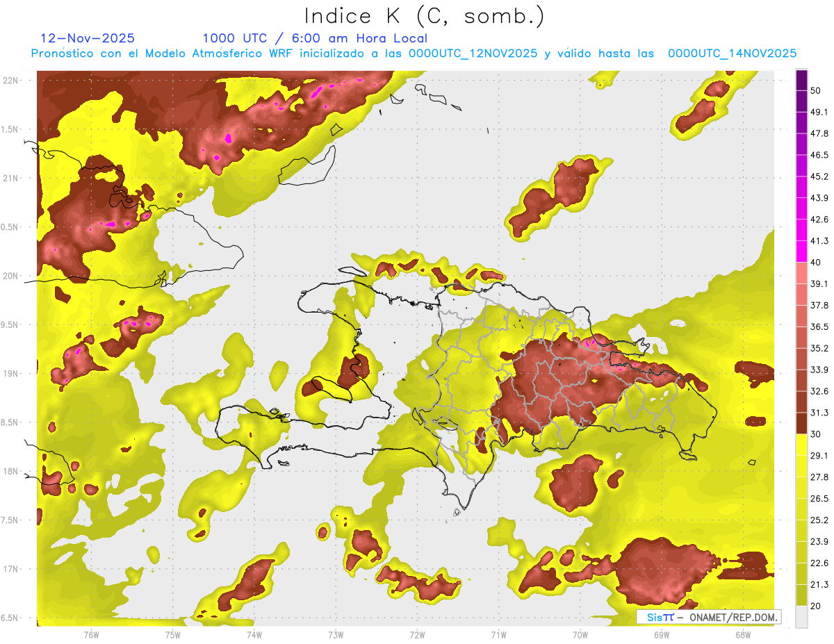The height and width of the screenshot is (644, 834).
Task: Click the '76W' longitude axis label
Action: tap(91, 634)
